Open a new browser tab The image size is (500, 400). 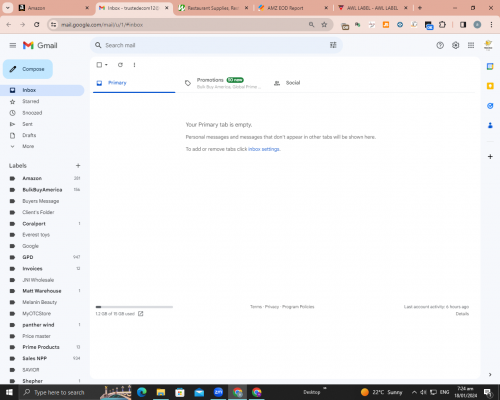[420, 8]
